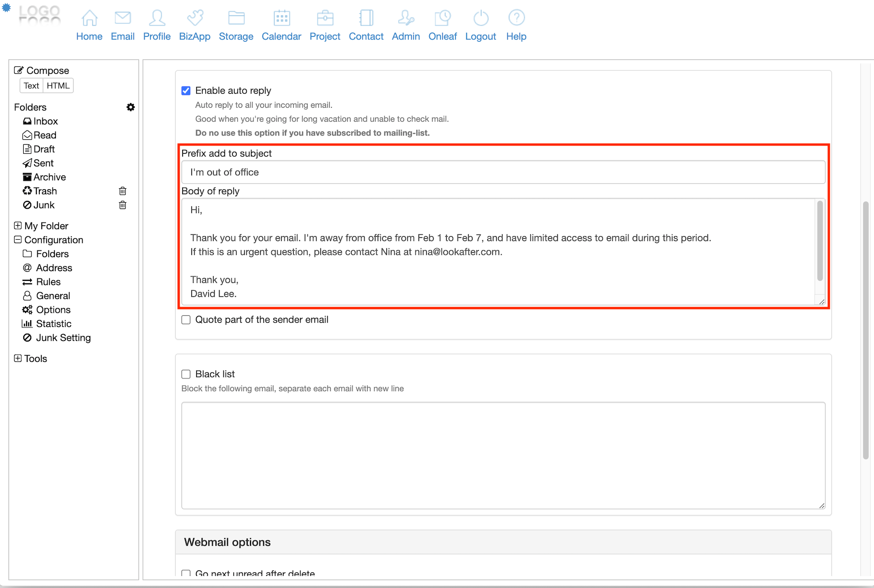The image size is (874, 588).
Task: Select the Inbox folder
Action: (45, 121)
